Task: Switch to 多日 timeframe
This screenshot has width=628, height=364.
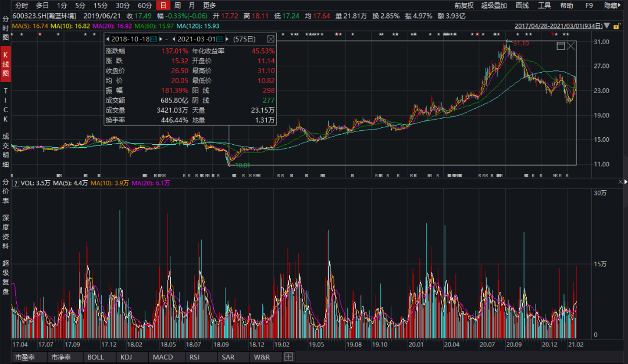Action: click(42, 6)
